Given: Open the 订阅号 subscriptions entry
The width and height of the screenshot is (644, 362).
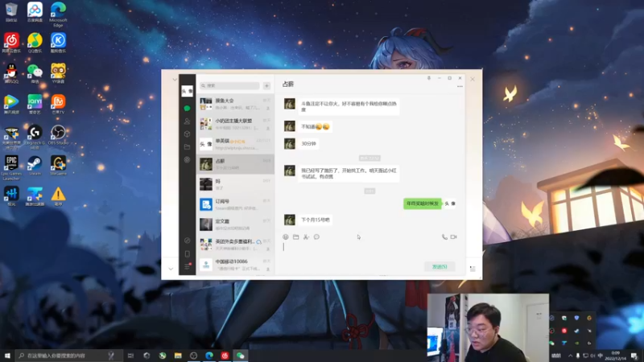Looking at the screenshot, I should point(235,204).
